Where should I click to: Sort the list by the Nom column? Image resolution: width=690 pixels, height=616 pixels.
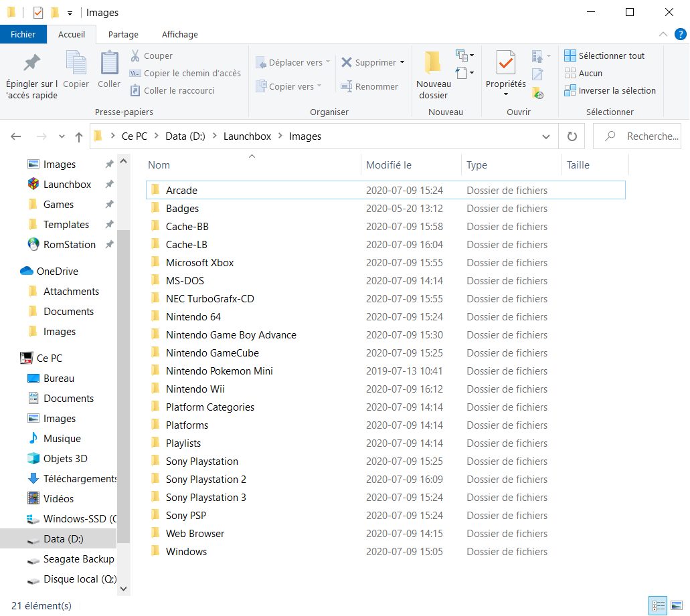[x=252, y=165]
